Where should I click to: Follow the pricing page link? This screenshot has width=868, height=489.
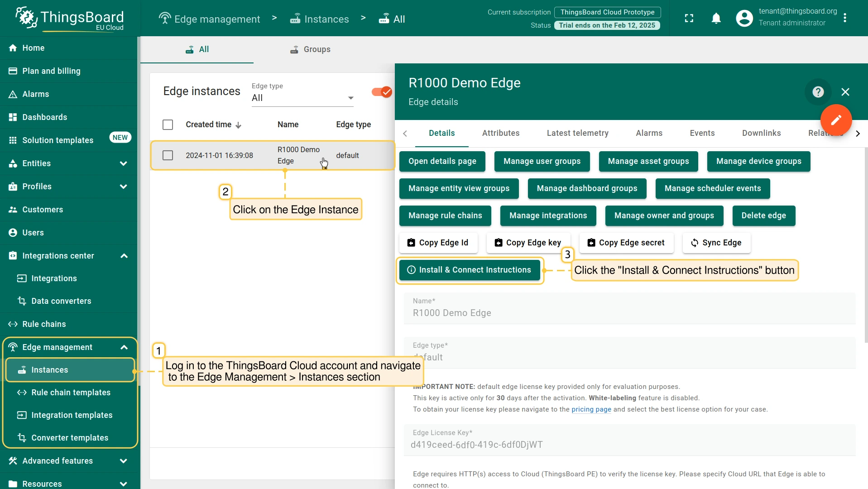(x=591, y=409)
